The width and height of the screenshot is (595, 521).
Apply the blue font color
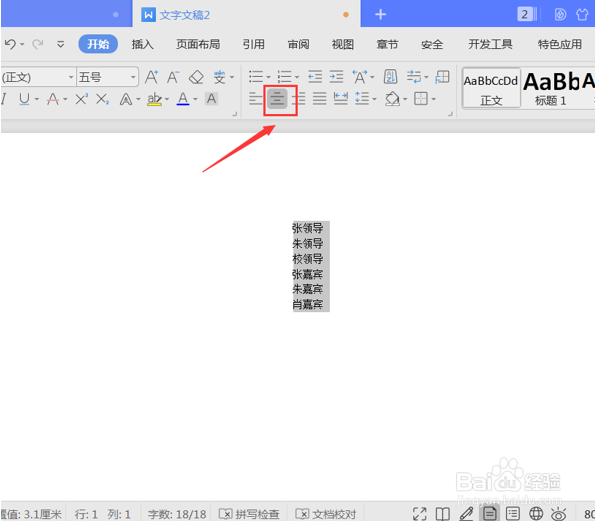coord(183,99)
